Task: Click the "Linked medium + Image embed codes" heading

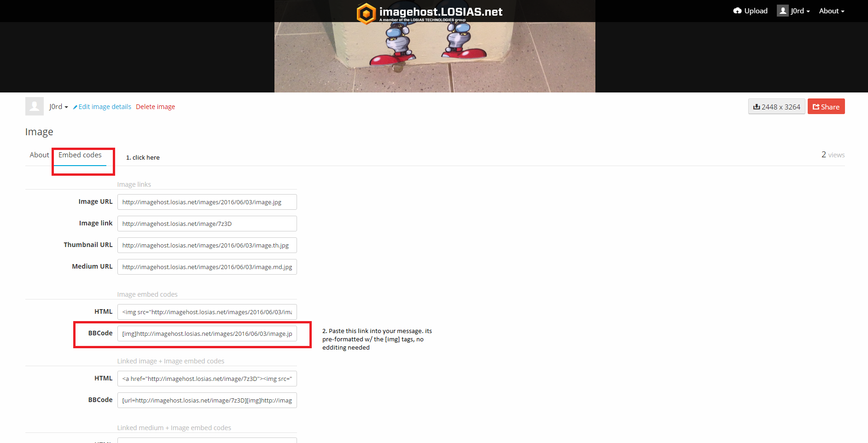Action: 174,428
